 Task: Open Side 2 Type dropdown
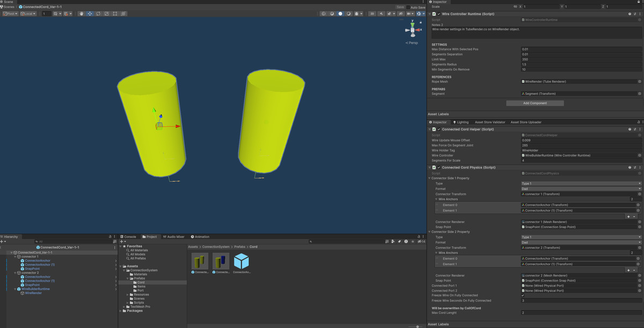(581, 237)
